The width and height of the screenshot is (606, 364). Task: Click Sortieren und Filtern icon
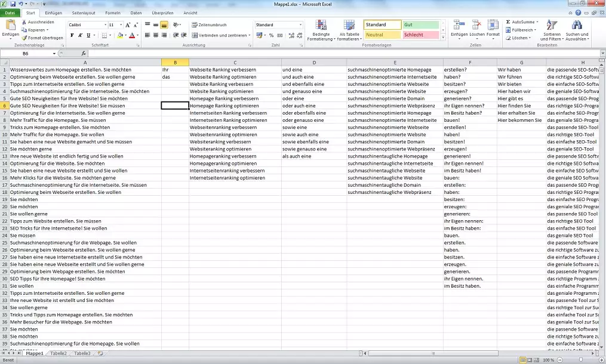[551, 30]
